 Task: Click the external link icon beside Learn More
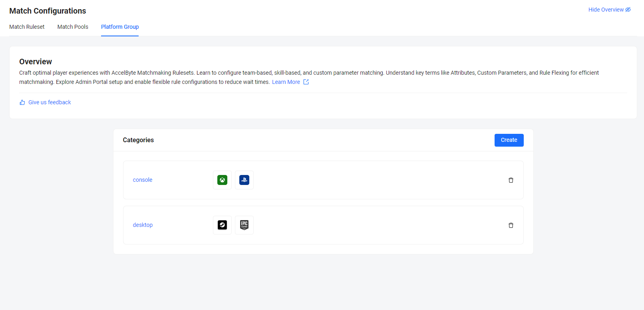coord(306,82)
